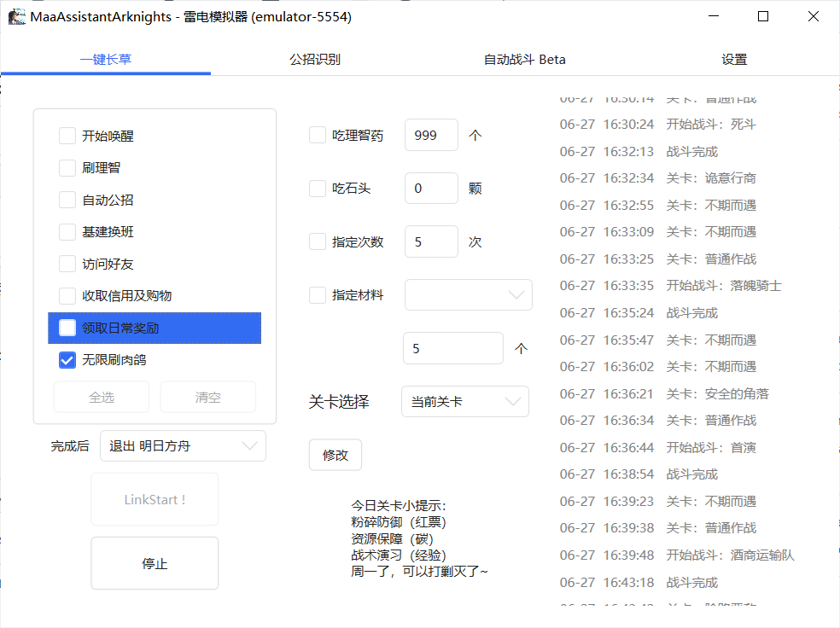Expand the 关卡选择 dropdown showing 当前关卡

(465, 402)
